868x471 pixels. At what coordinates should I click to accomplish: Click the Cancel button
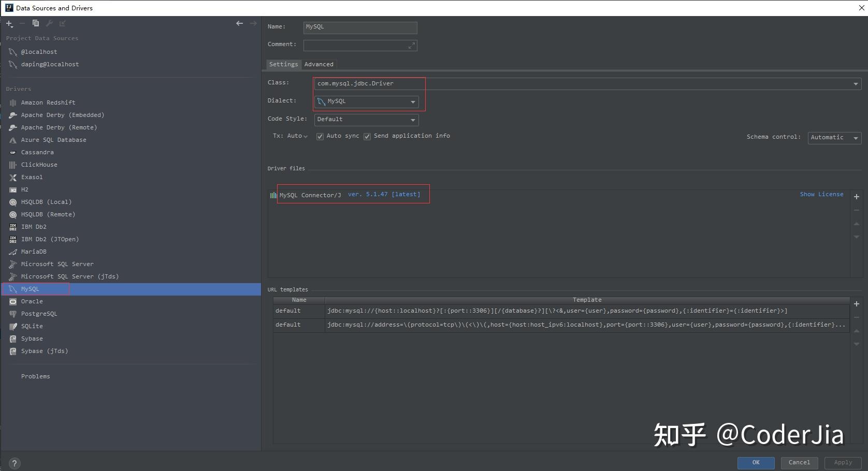[799, 463]
